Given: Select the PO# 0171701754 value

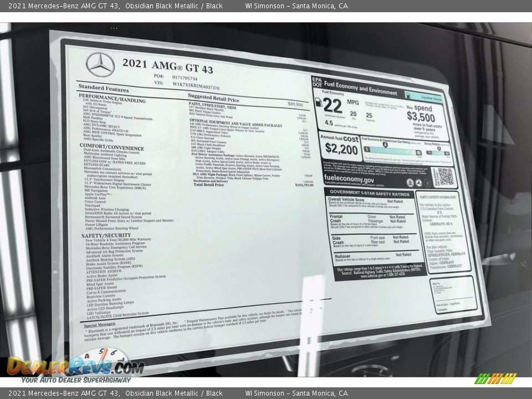Looking at the screenshot, I should point(185,78).
